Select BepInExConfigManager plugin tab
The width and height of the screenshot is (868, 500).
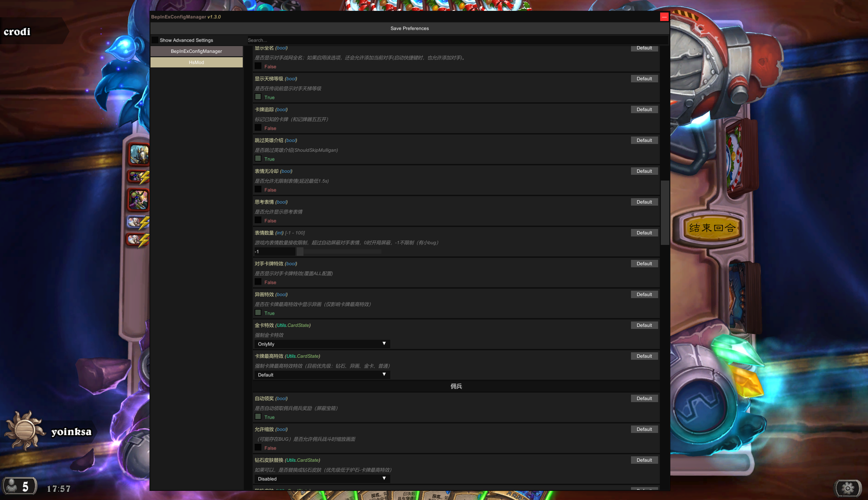(196, 51)
